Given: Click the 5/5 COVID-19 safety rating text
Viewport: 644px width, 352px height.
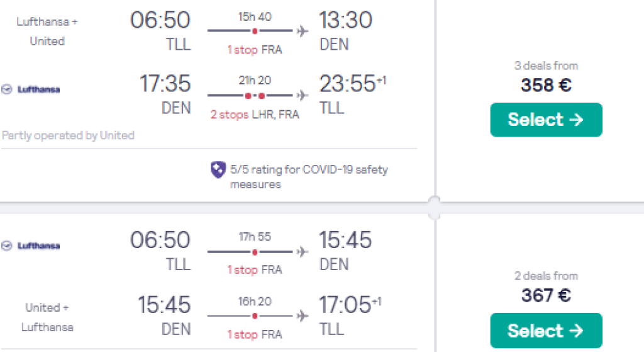Looking at the screenshot, I should pos(309,176).
